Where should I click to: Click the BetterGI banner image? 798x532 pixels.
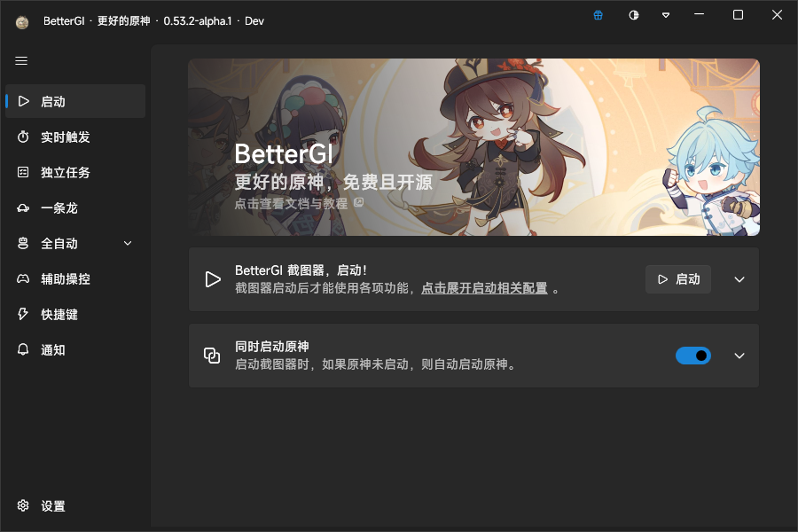[473, 147]
